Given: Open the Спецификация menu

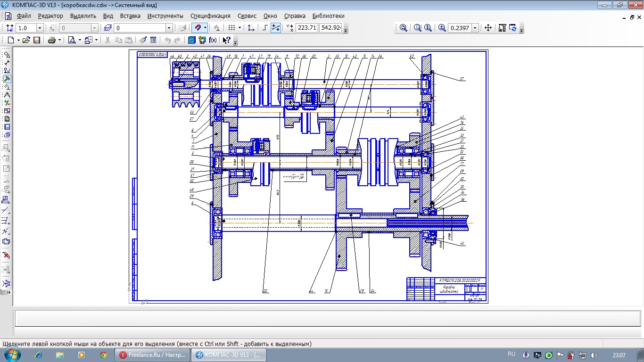Looking at the screenshot, I should tap(210, 16).
